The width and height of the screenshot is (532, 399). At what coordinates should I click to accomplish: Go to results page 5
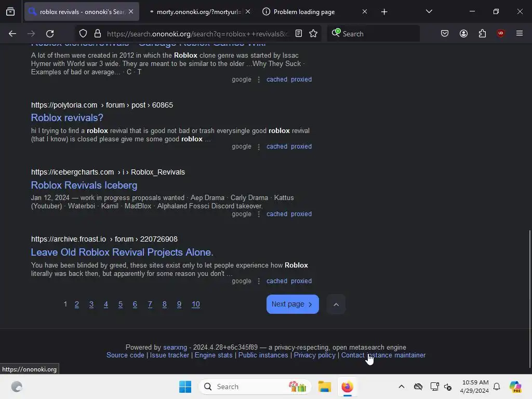[x=121, y=304]
